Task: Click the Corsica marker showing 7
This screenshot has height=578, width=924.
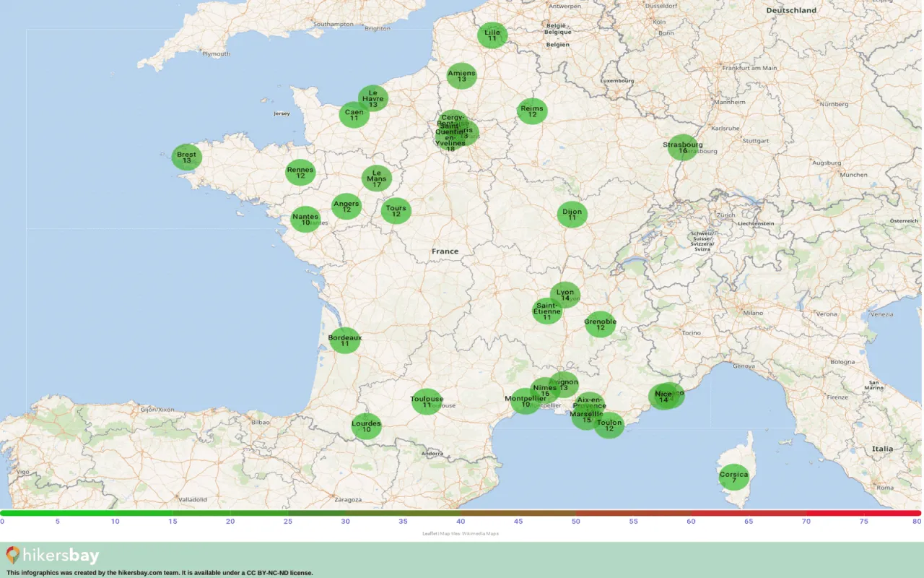Action: (x=734, y=477)
